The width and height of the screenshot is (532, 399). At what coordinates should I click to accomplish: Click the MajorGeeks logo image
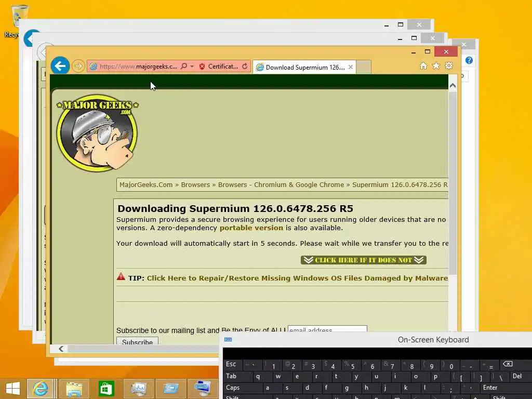pos(97,132)
